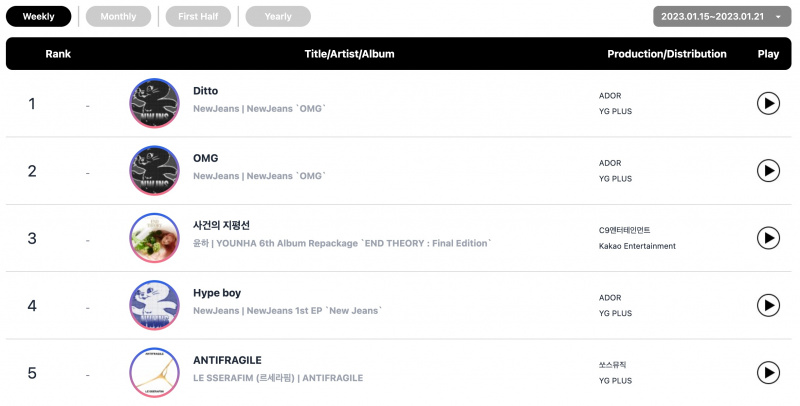The height and width of the screenshot is (406, 800).
Task: Click the arrow on the week selector
Action: (x=778, y=17)
